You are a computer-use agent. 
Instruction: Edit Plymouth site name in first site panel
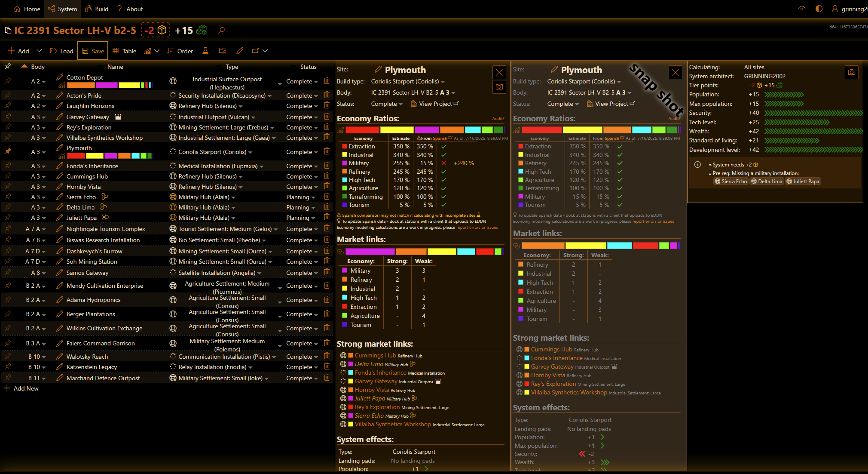click(378, 70)
